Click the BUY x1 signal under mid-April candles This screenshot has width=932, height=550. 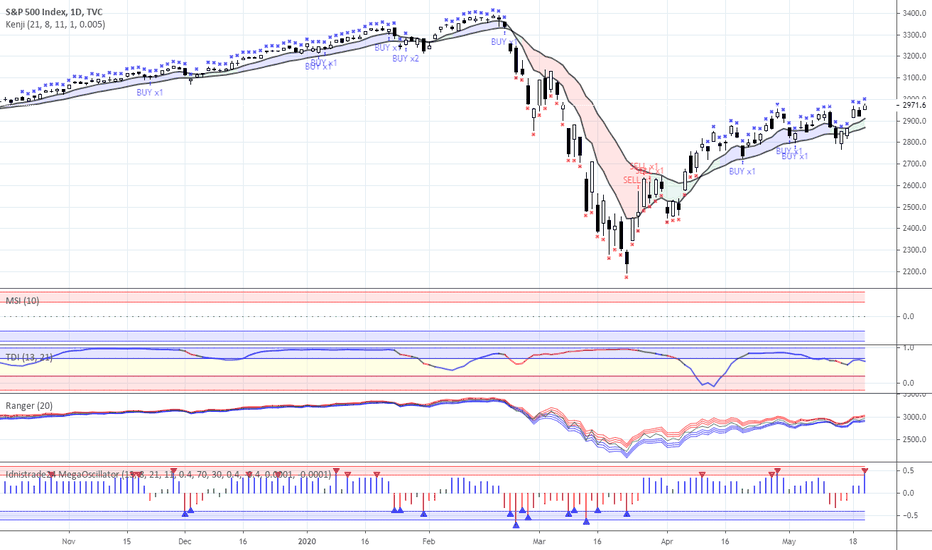tap(742, 171)
